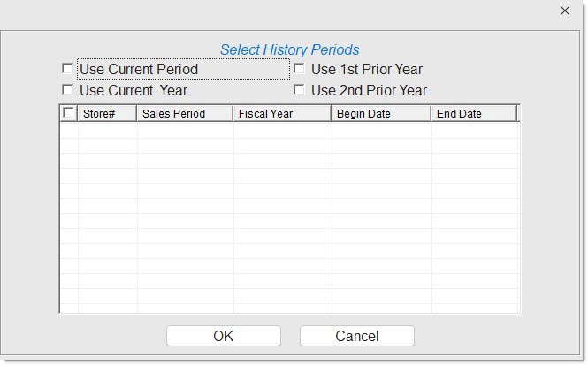Select first empty cell under Begin Date
Screen dimensions: 588x365
point(381,130)
